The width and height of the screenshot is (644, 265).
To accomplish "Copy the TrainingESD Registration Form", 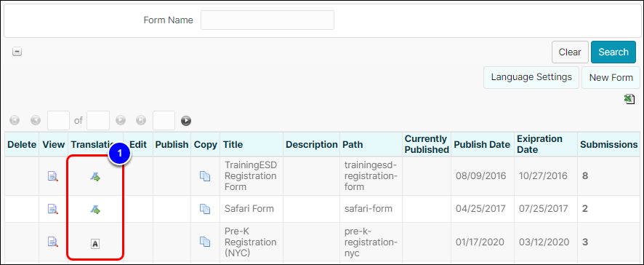I will pos(205,176).
